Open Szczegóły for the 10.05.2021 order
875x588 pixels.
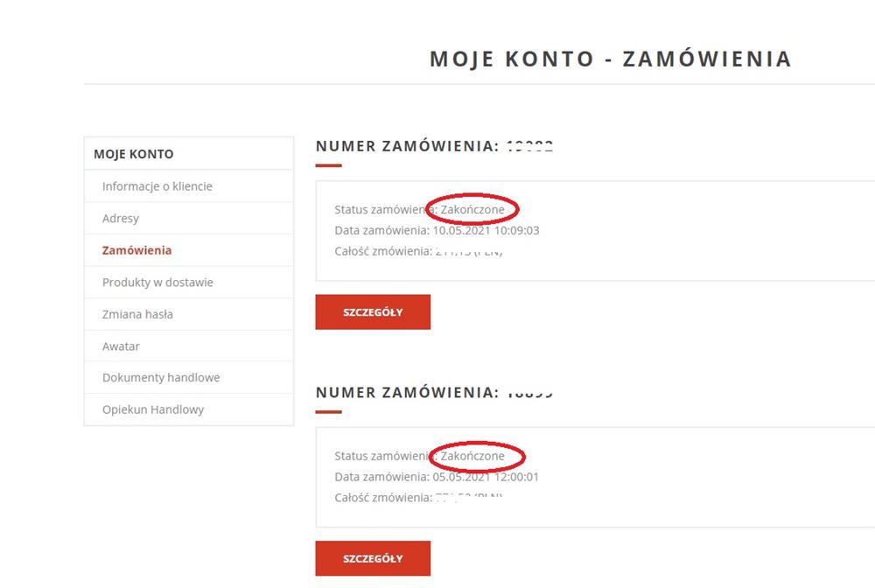(373, 312)
